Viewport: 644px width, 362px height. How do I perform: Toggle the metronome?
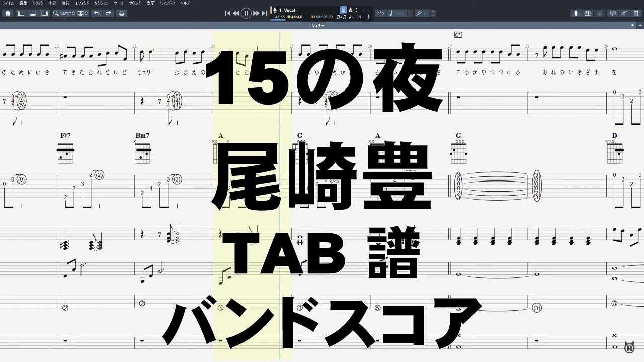point(351,10)
